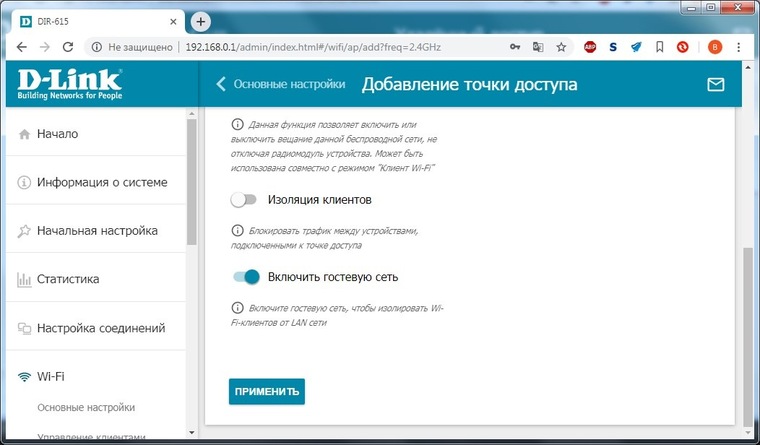
Task: Click the saved passwords key icon
Action: point(515,47)
